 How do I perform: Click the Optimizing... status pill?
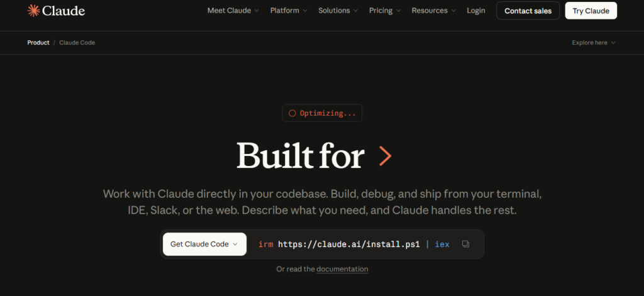(322, 113)
